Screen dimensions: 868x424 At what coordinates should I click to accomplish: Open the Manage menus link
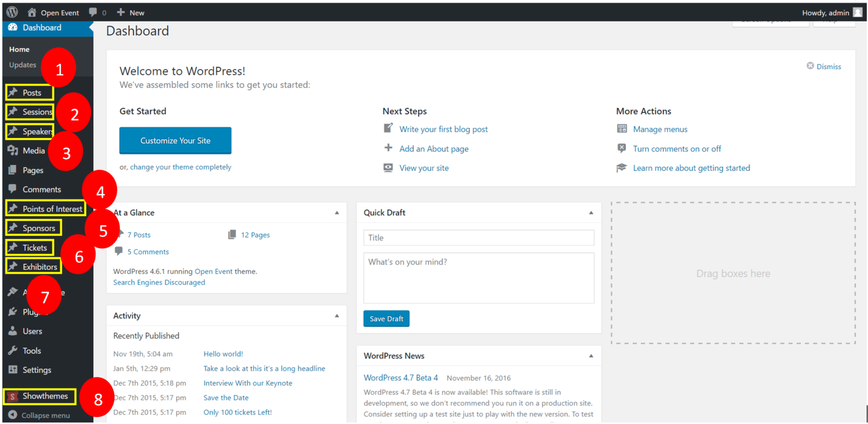[x=660, y=129]
